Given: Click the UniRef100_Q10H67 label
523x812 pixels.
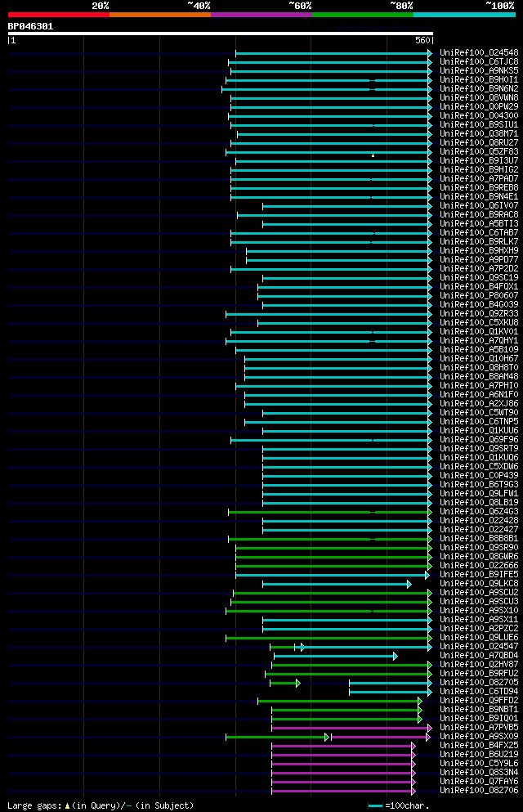Looking at the screenshot, I should [x=479, y=359].
